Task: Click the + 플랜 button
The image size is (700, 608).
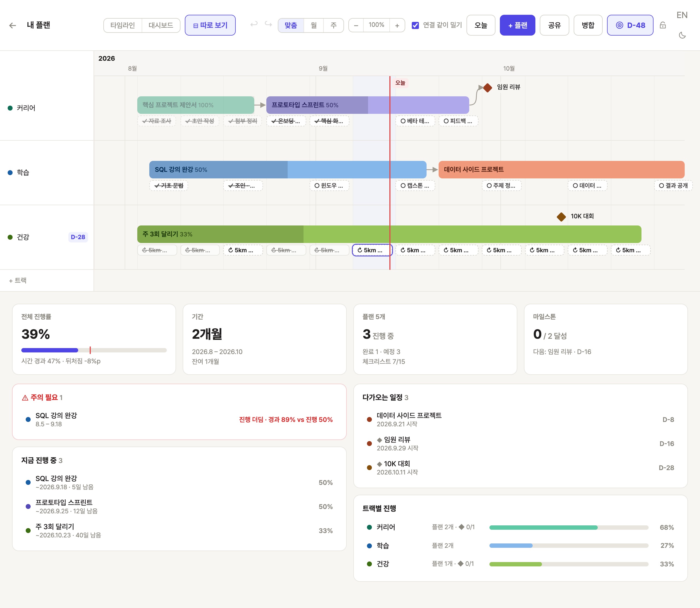Action: pos(517,25)
